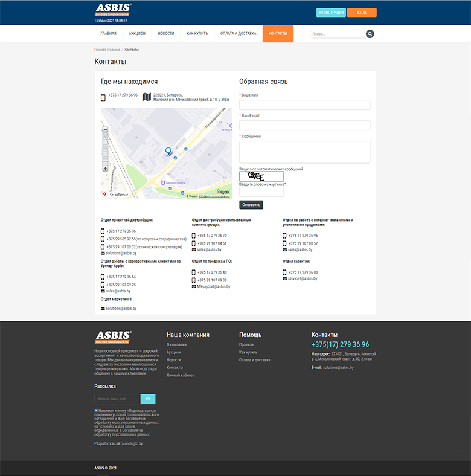Open the 'Аукцион' menu item
The width and height of the screenshot is (471, 476).
pos(137,34)
